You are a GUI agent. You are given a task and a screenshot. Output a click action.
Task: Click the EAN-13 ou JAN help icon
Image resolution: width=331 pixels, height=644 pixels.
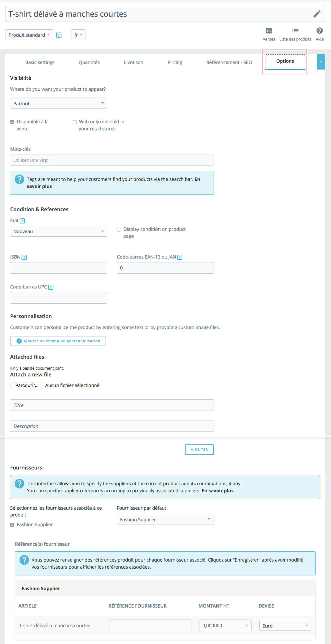[180, 257]
